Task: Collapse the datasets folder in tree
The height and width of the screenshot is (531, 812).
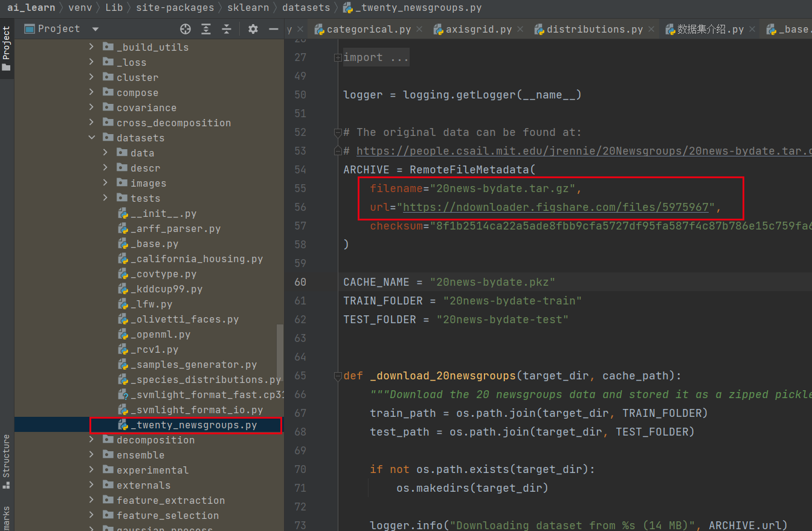Action: [92, 138]
